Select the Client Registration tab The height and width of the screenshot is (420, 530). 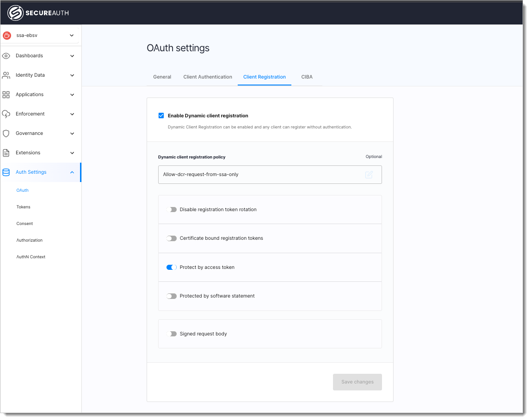click(x=265, y=77)
